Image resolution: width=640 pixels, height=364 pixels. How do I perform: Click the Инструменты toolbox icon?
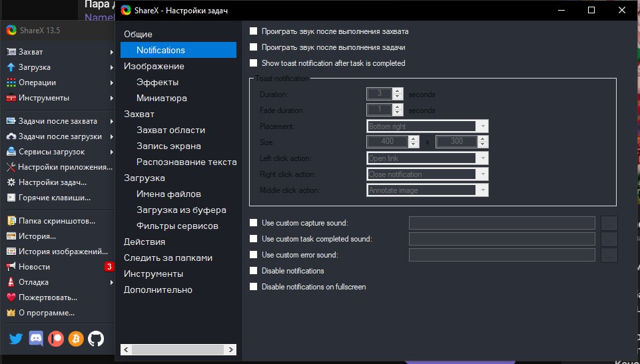11,98
